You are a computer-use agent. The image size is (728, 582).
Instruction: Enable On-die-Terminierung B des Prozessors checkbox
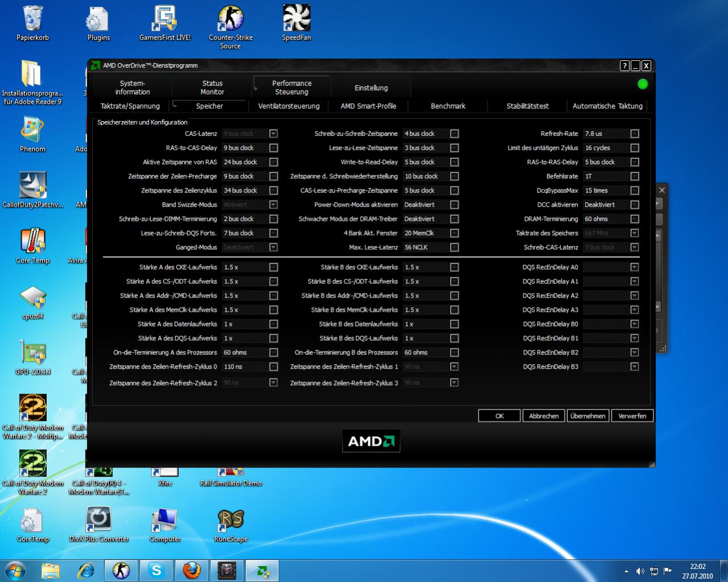coord(454,353)
